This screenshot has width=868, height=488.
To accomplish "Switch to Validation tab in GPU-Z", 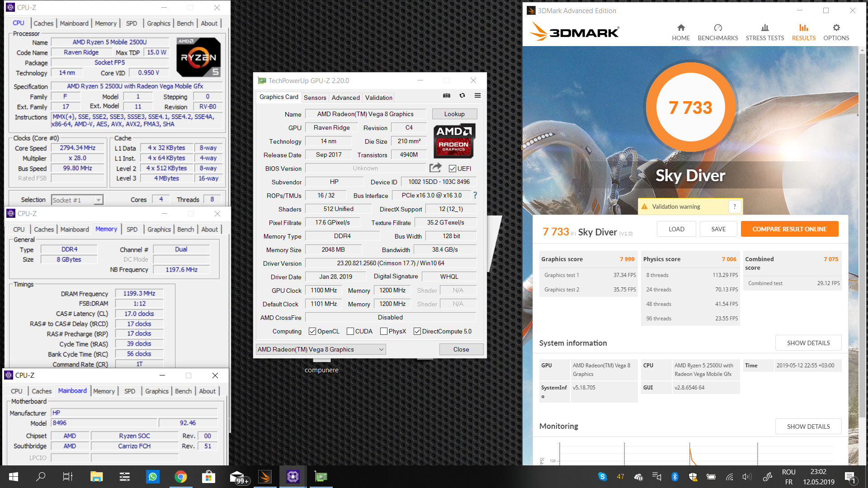I will point(379,98).
